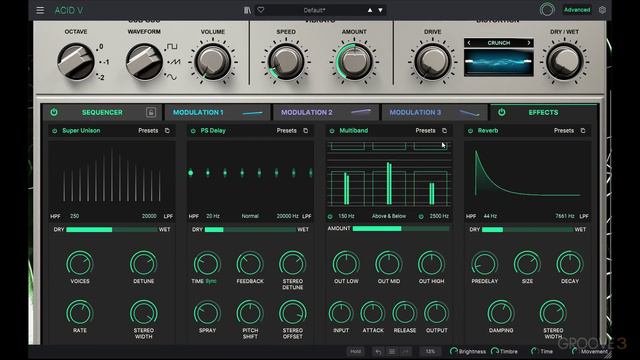640x360 pixels.
Task: Click PS Delay preset copy icon
Action: click(x=306, y=131)
